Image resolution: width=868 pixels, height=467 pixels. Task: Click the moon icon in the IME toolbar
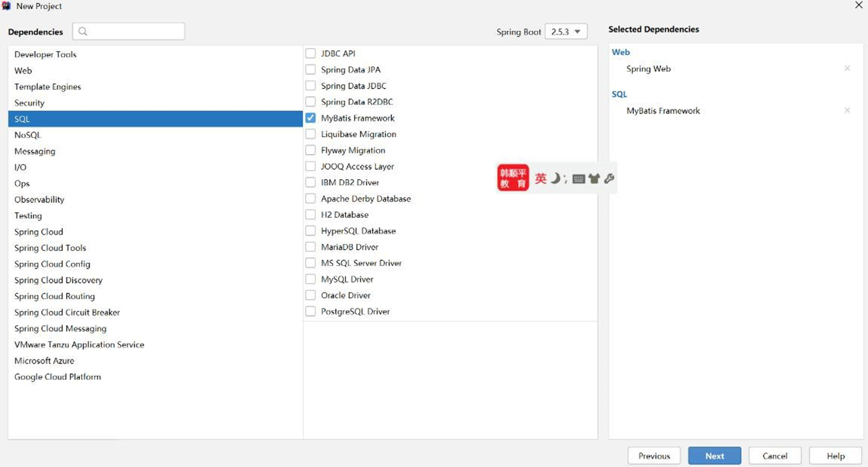[x=556, y=178]
